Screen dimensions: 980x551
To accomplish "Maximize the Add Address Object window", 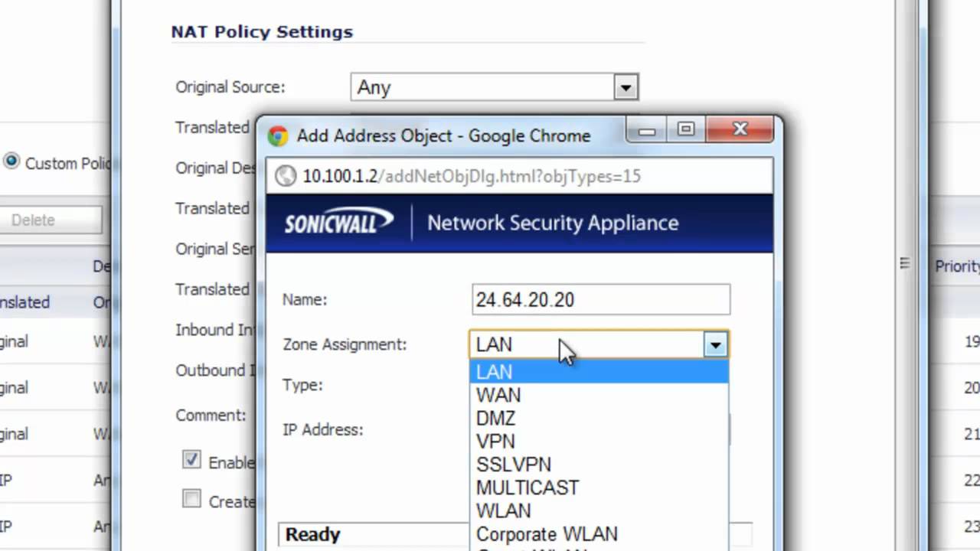I will coord(686,130).
